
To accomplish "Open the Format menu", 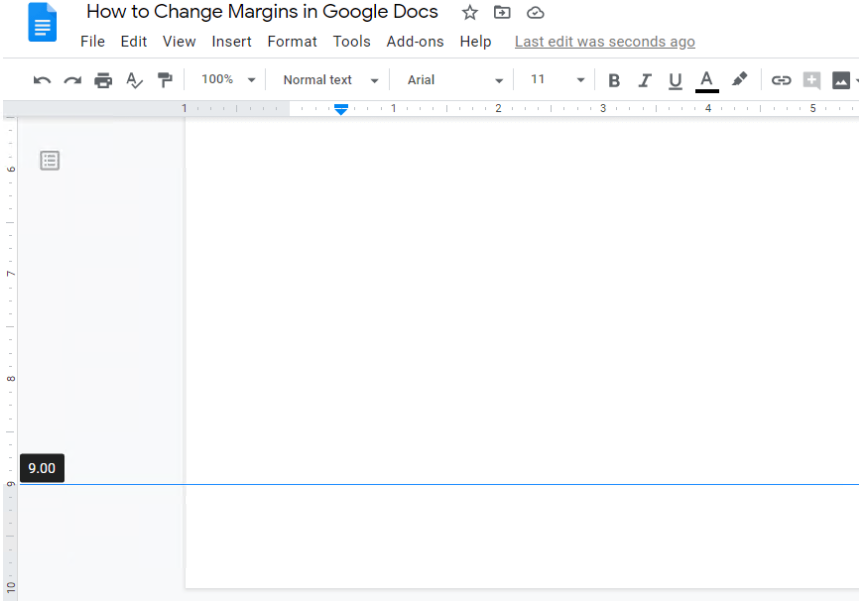I will (292, 42).
